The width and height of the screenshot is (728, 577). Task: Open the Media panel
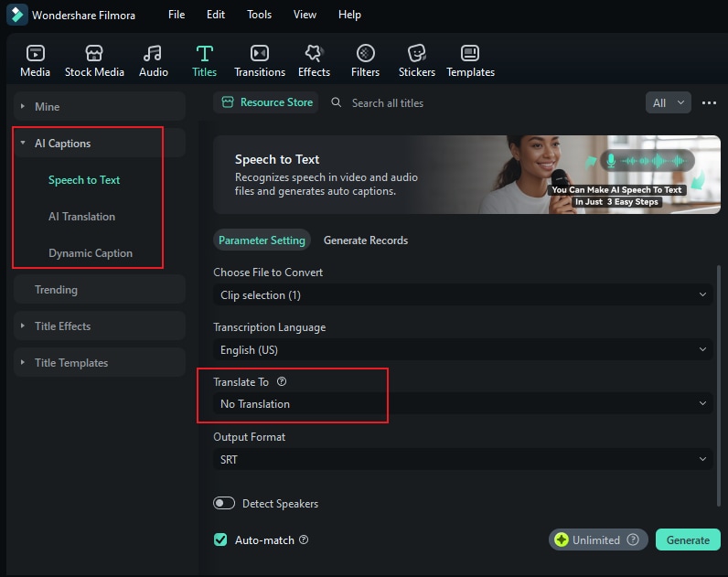(x=36, y=61)
